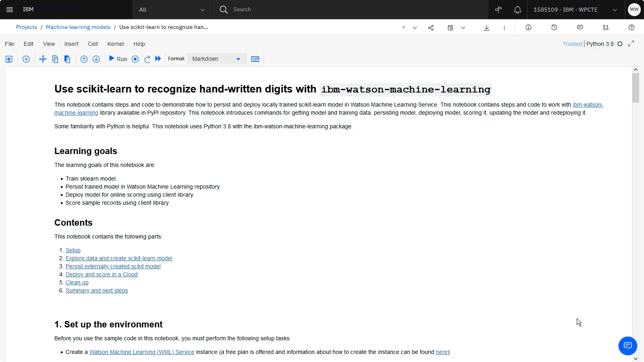644x362 pixels.
Task: Jump to Summary and next steps
Action: (x=97, y=290)
